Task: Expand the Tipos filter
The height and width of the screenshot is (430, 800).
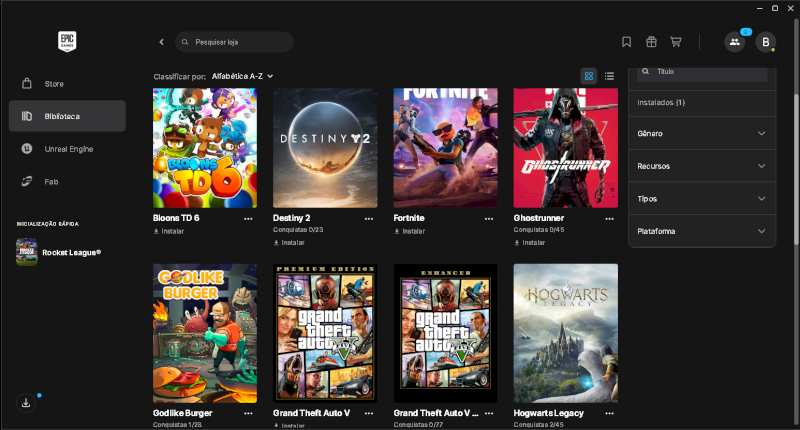Action: 702,198
